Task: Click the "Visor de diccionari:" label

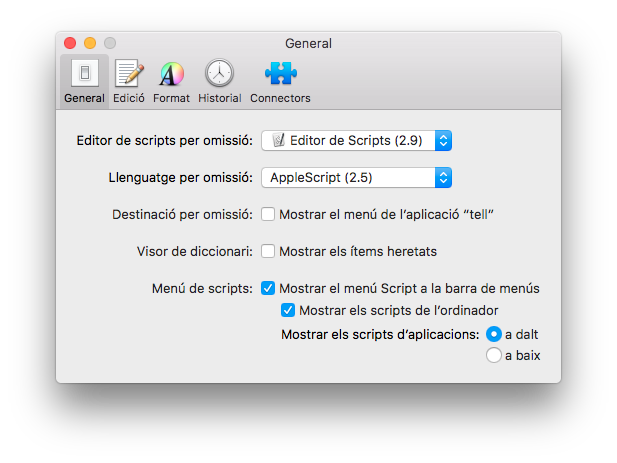Action: tap(195, 251)
